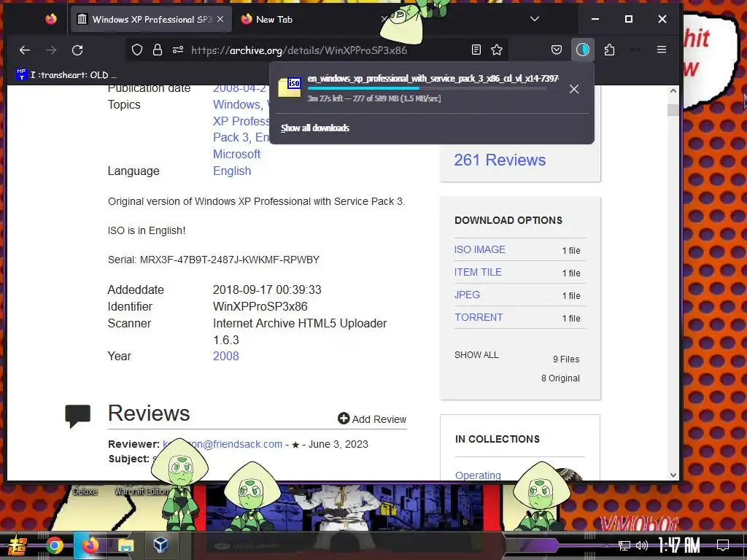Open the ITEM TILE download option
747x560 pixels.
478,272
